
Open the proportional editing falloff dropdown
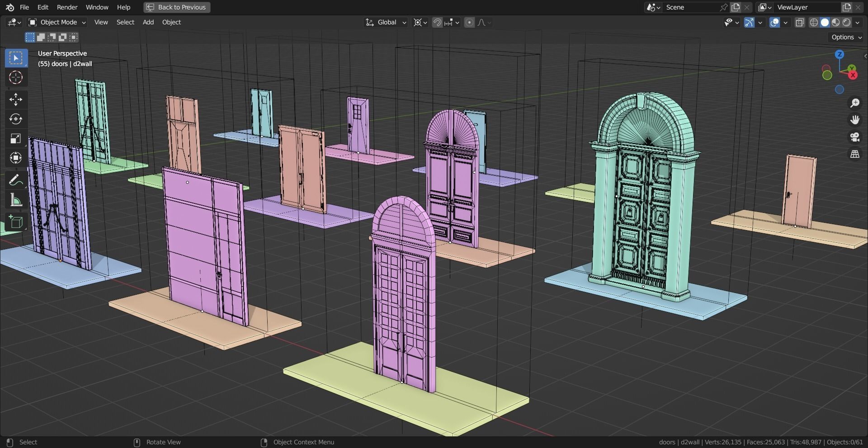tap(484, 22)
